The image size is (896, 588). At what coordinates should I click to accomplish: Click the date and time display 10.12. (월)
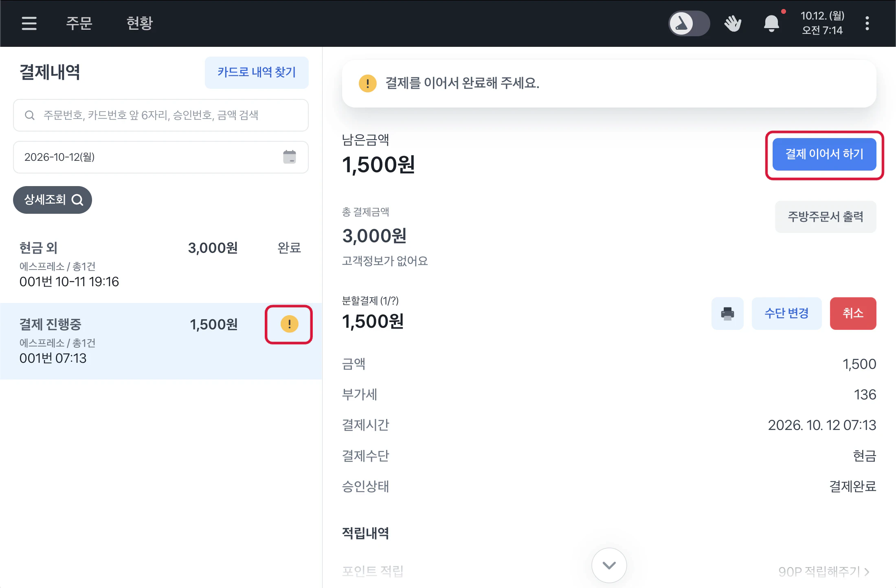(822, 23)
